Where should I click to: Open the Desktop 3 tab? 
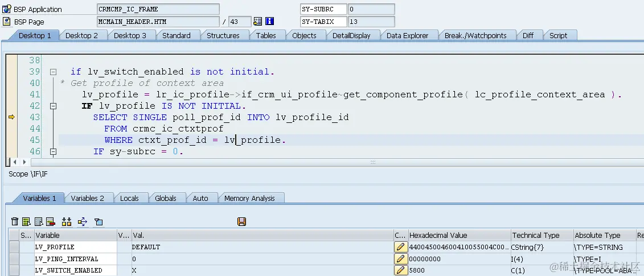130,35
